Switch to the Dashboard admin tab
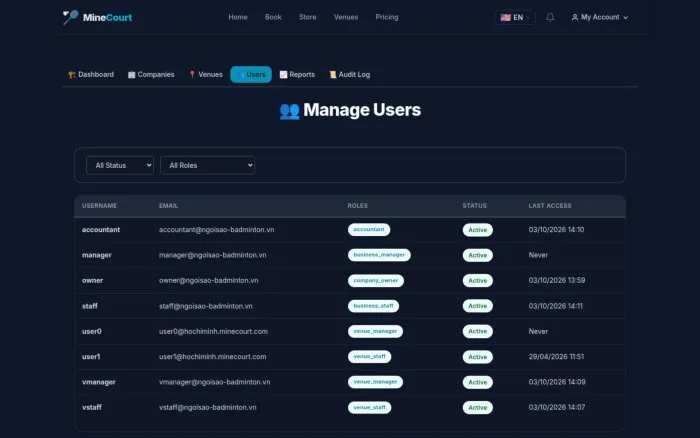This screenshot has height=438, width=700. point(91,75)
